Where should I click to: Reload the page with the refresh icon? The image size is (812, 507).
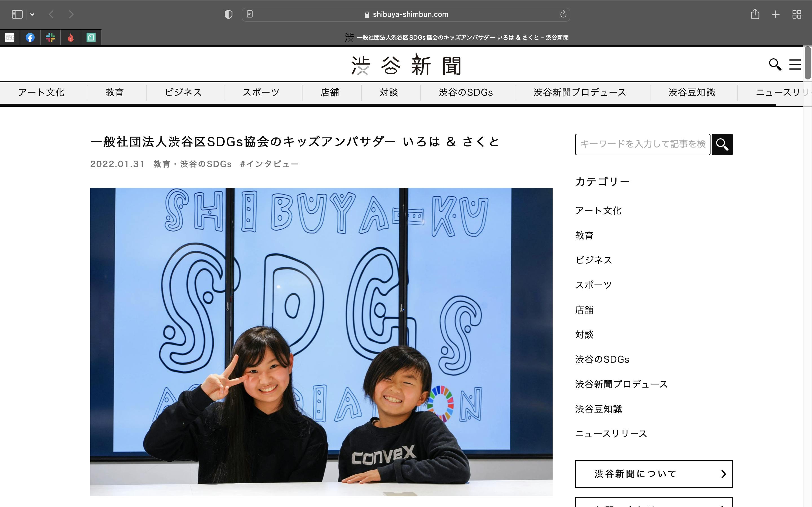(563, 14)
